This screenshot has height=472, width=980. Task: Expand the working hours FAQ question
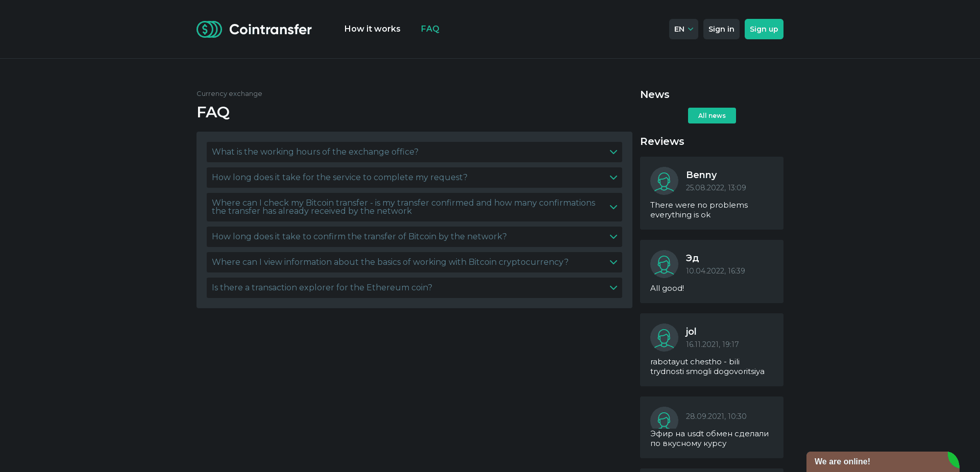tap(414, 152)
